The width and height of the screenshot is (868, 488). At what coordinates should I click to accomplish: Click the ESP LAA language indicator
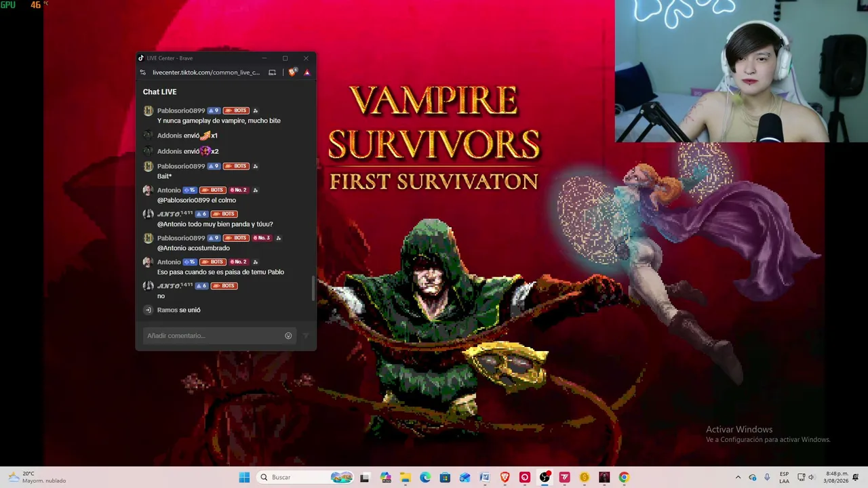tap(784, 477)
